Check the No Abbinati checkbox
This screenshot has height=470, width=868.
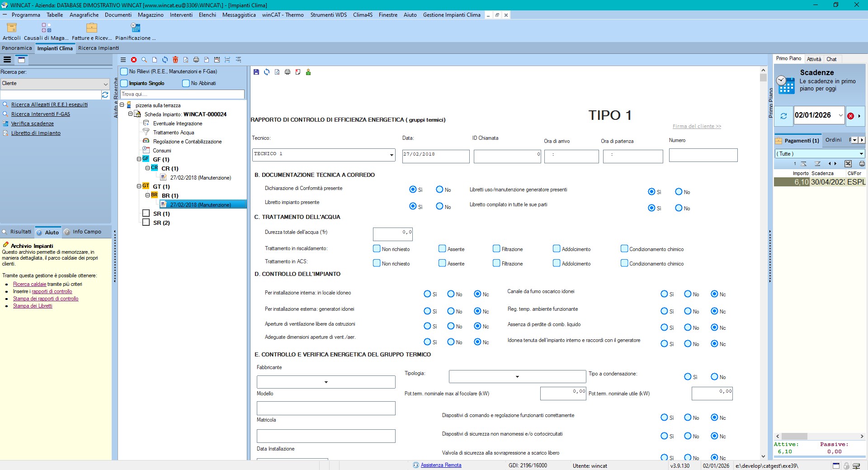pos(186,83)
